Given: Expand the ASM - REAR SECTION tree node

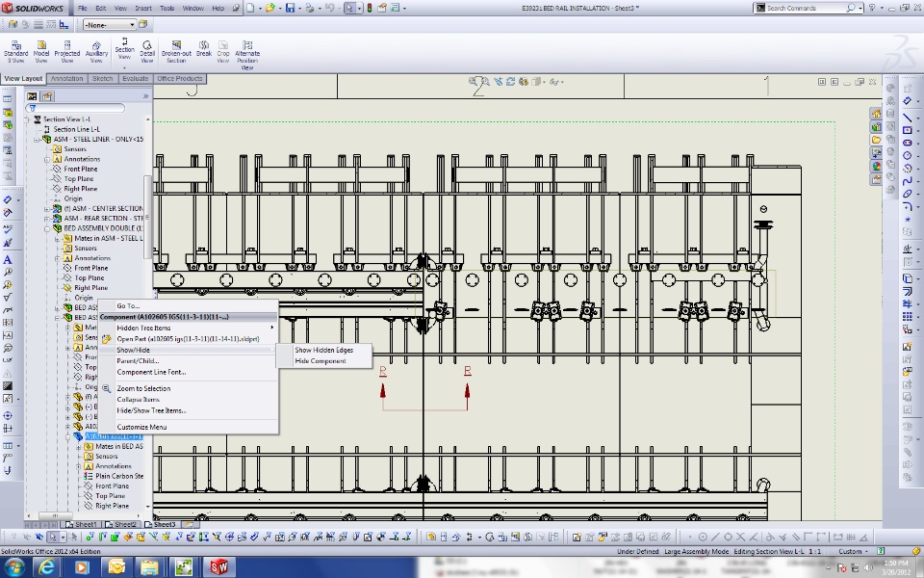Looking at the screenshot, I should pos(46,218).
